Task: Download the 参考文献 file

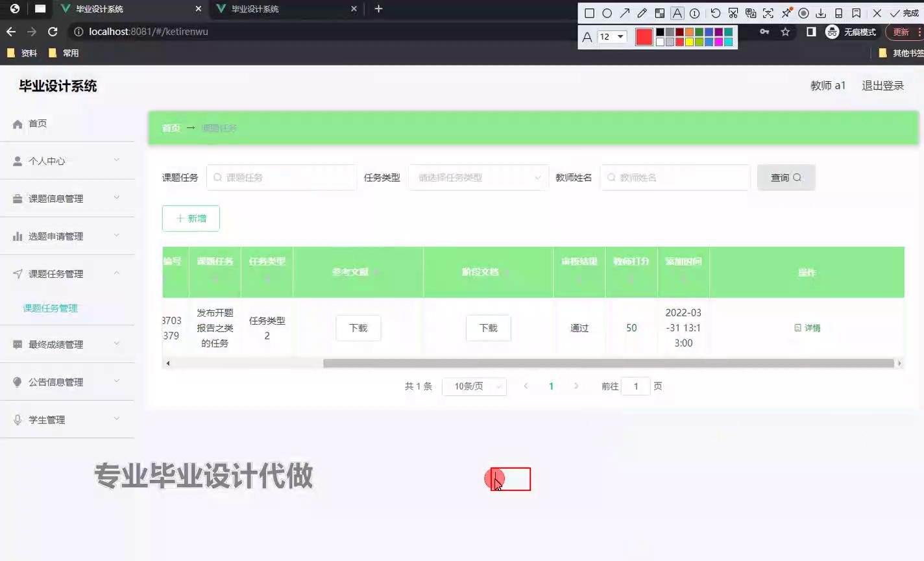Action: (358, 328)
